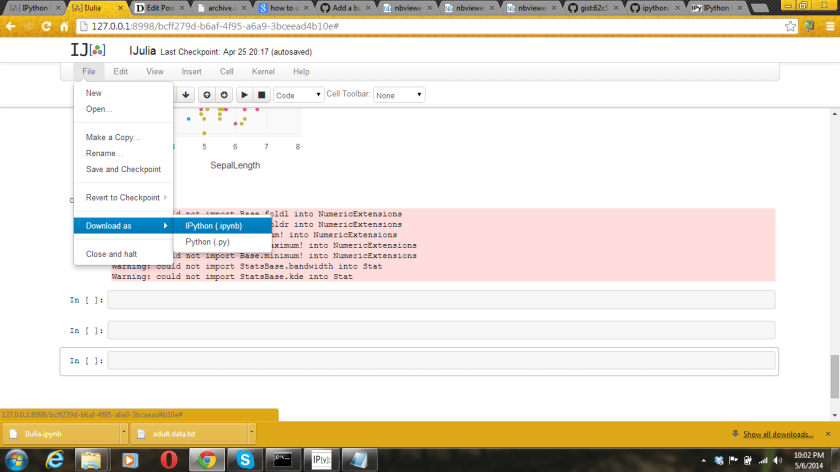Viewport: 840px width, 472px height.
Task: Open the new tab button
Action: pyautogui.click(x=760, y=8)
